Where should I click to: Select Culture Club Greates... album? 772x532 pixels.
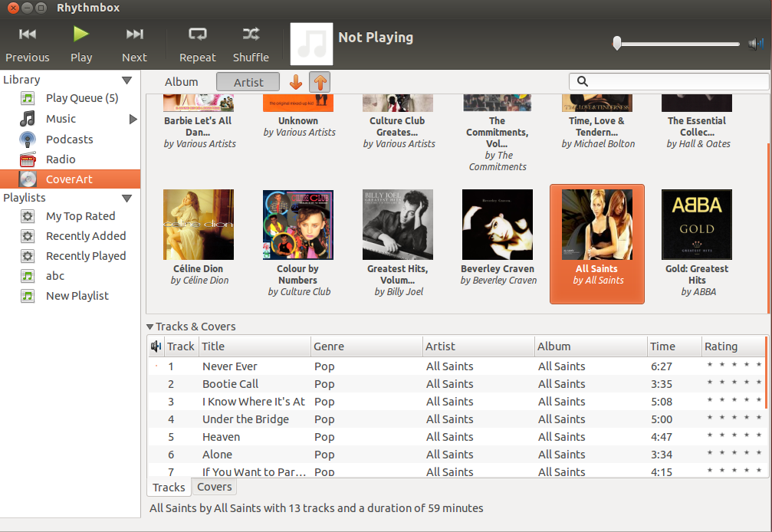point(398,122)
